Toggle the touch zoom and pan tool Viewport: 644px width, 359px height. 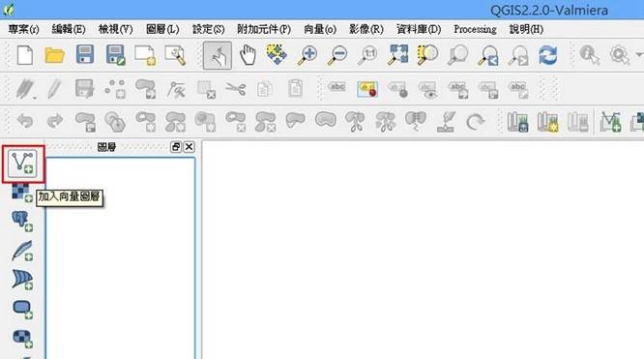[x=218, y=55]
